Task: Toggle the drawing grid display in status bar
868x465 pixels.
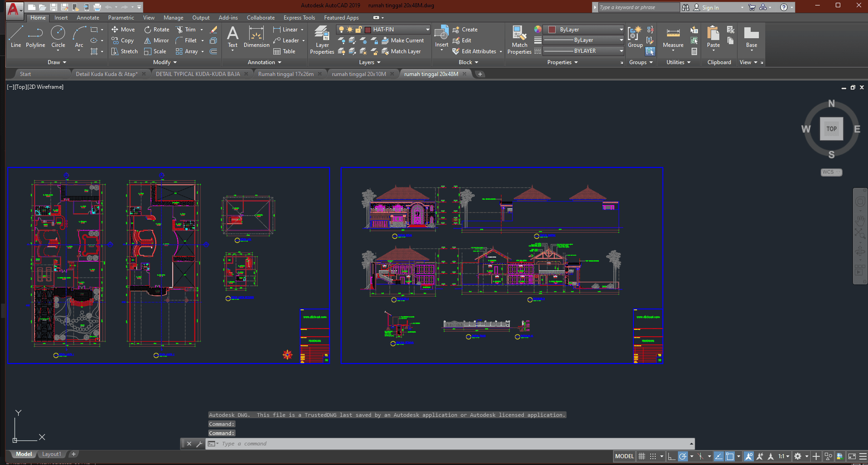Action: coord(642,456)
